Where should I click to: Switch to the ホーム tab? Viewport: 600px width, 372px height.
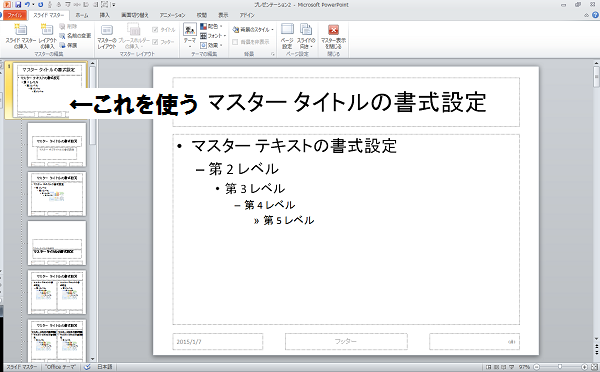[x=82, y=15]
